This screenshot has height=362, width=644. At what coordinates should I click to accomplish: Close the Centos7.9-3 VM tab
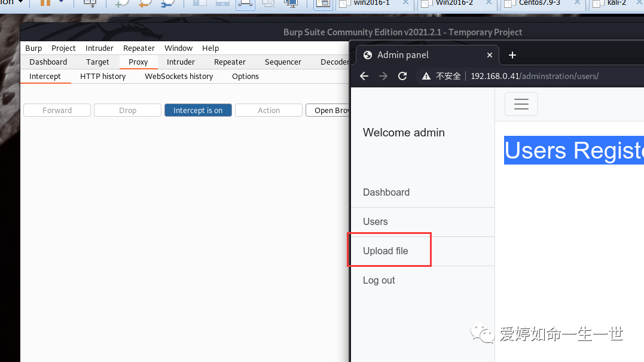click(577, 2)
